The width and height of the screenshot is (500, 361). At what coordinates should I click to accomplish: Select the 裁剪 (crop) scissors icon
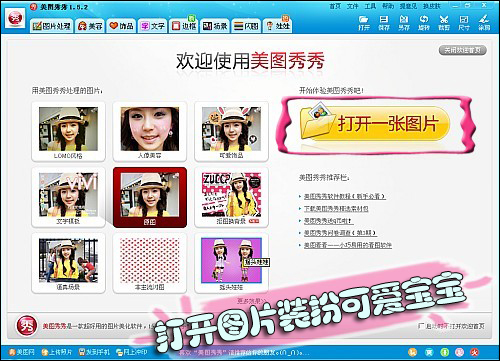pos(444,23)
